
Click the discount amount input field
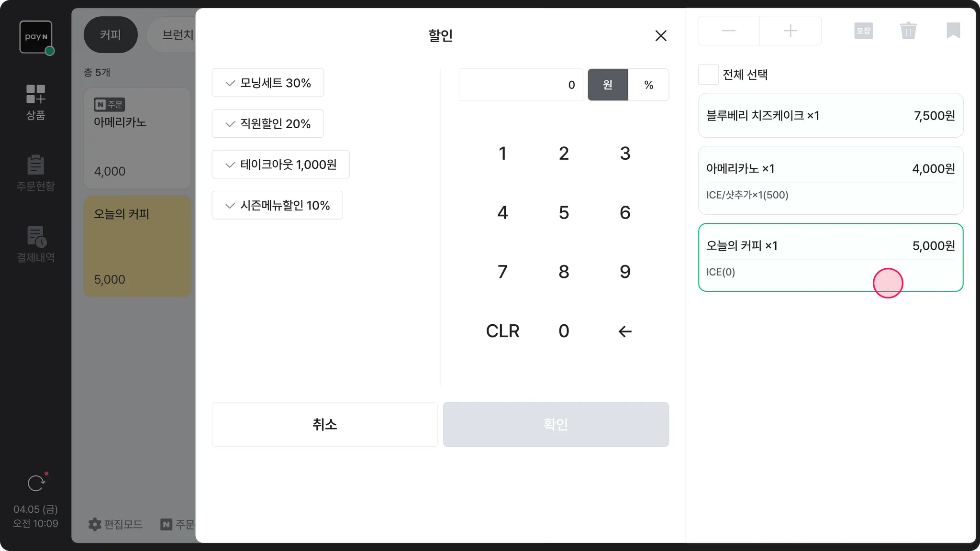pos(521,85)
